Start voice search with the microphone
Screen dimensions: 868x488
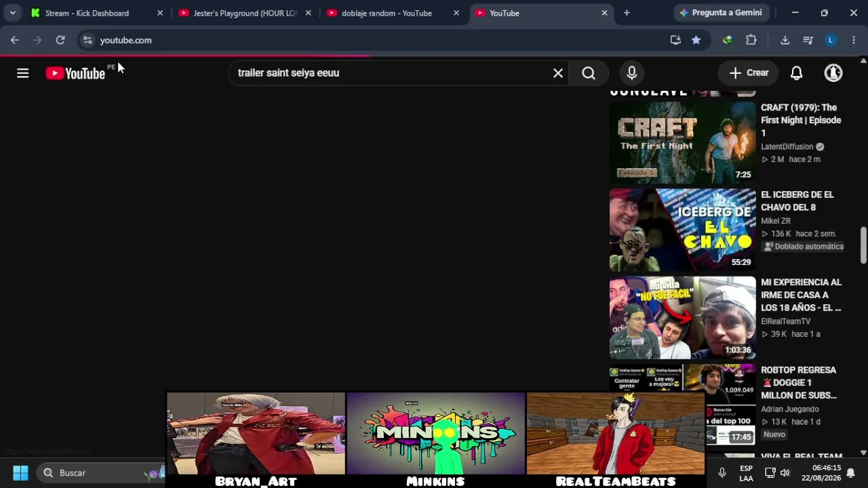click(632, 73)
